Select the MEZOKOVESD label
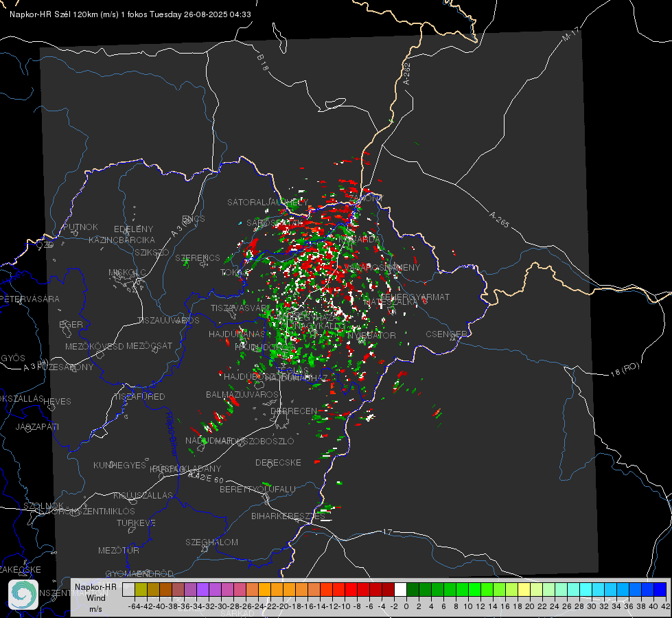Screen dimensions: 672x618 coord(95,346)
